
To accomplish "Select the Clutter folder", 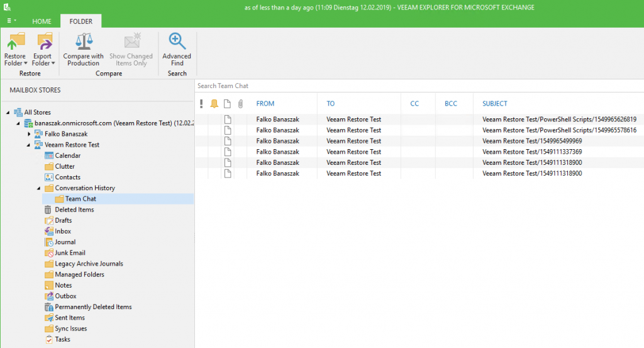I will tap(60, 166).
